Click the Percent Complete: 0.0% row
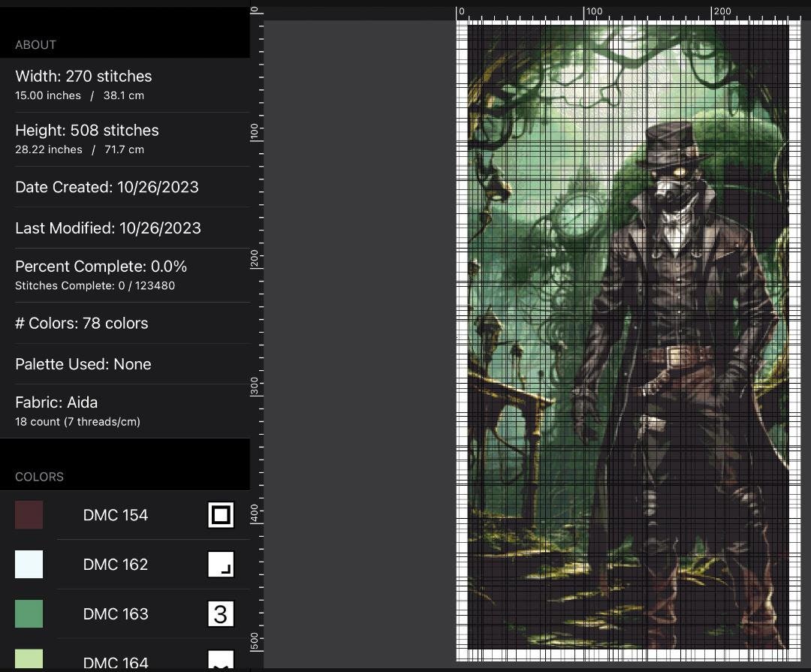 coord(125,276)
